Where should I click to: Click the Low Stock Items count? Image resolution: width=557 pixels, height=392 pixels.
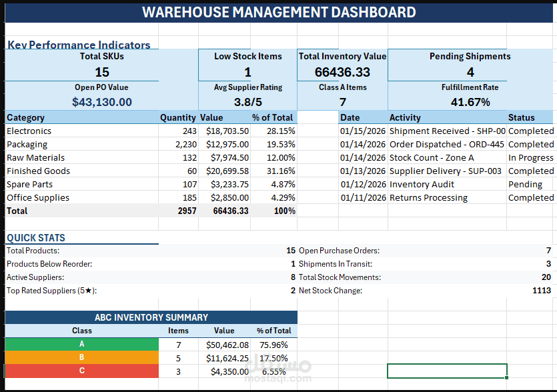tap(247, 72)
